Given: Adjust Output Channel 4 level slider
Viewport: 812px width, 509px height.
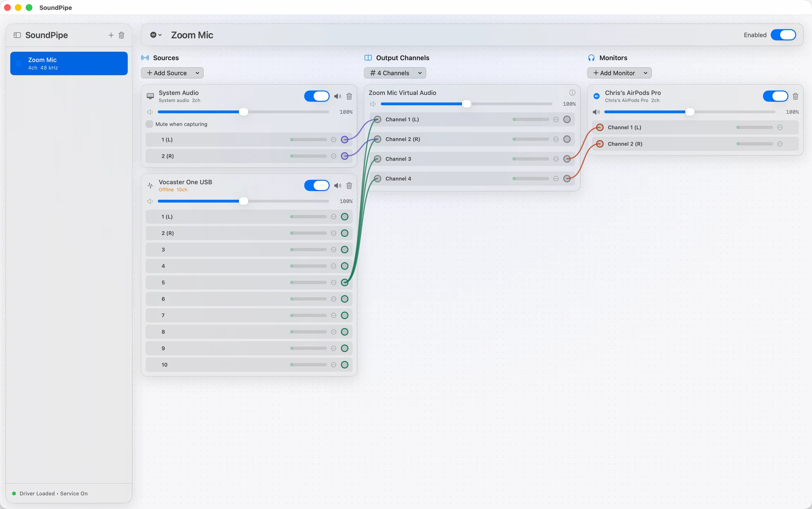Looking at the screenshot, I should point(531,179).
